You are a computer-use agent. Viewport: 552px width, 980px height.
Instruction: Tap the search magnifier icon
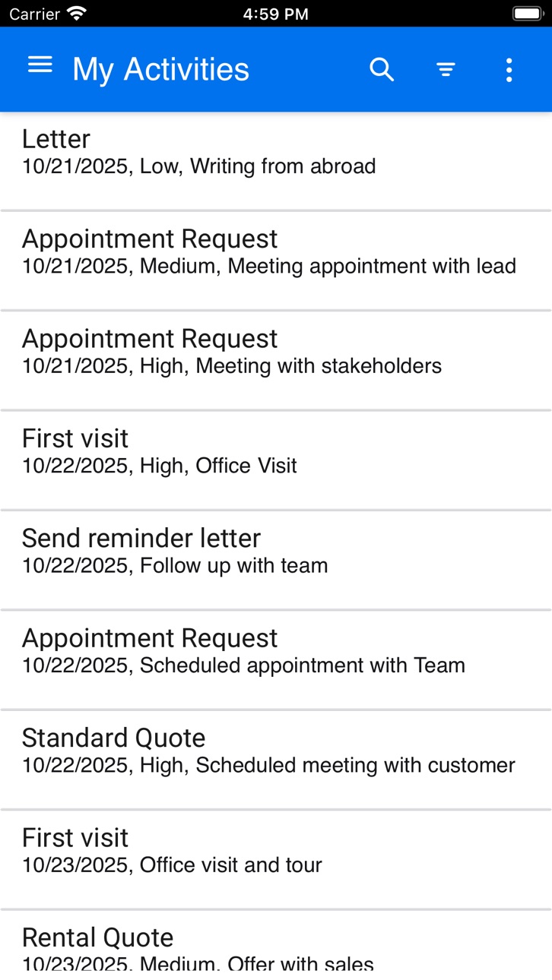pos(382,70)
